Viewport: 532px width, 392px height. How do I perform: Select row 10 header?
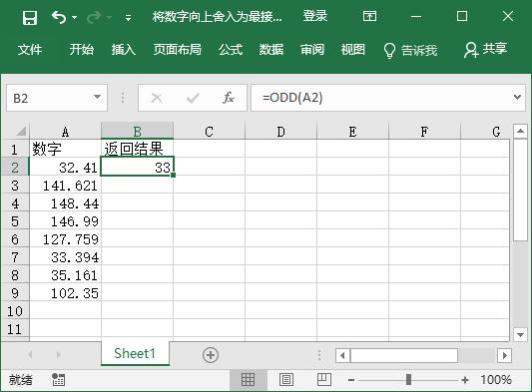pos(15,311)
